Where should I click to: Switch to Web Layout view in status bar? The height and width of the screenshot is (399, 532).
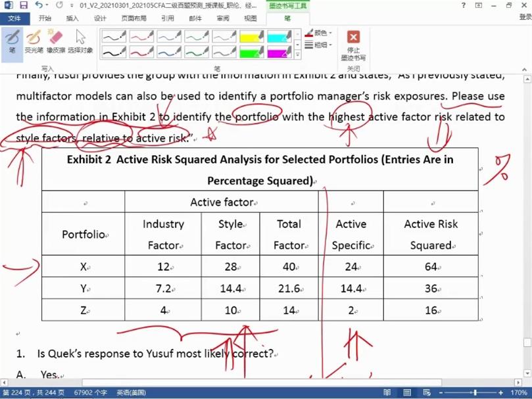pos(427,393)
